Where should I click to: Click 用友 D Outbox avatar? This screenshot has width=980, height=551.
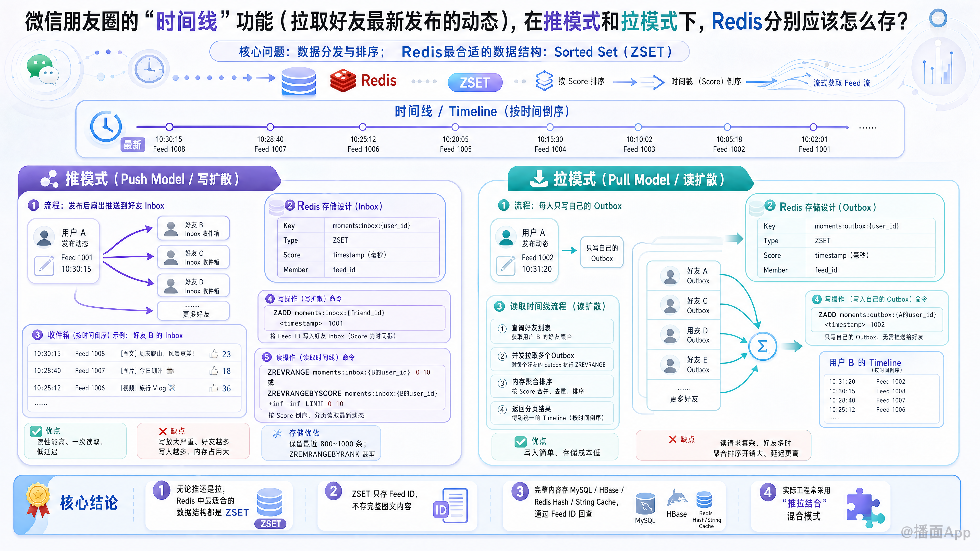(x=670, y=335)
